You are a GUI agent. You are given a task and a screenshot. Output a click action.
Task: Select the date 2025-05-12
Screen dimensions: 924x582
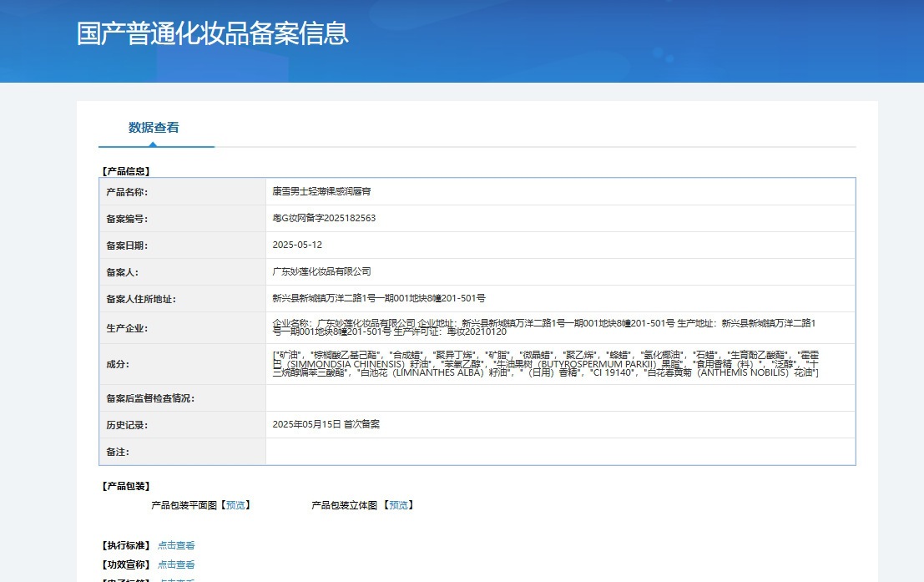click(297, 245)
